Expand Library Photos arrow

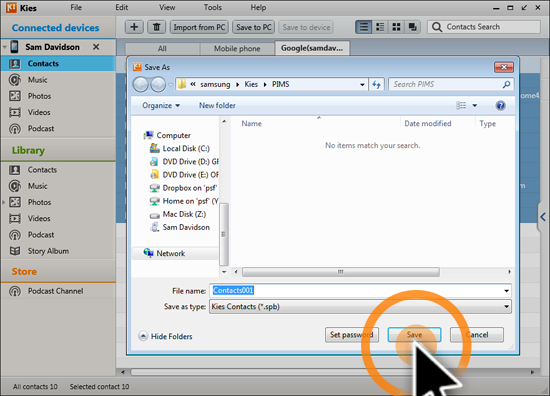point(4,202)
